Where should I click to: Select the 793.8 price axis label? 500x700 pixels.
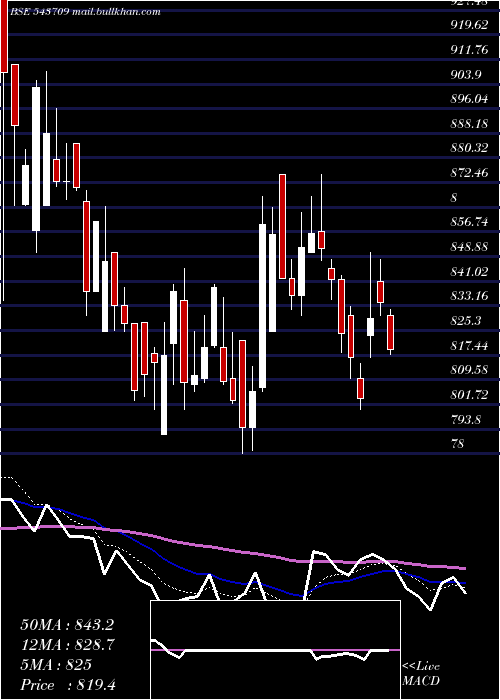point(466,420)
